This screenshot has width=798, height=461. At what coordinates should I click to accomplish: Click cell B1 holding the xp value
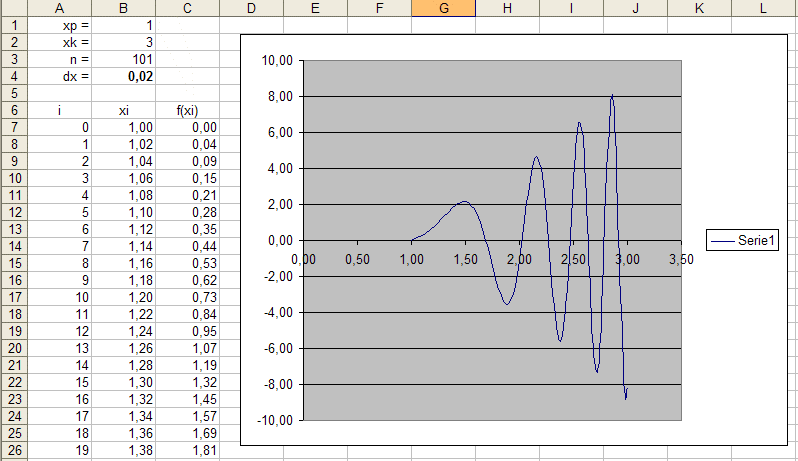[x=124, y=24]
